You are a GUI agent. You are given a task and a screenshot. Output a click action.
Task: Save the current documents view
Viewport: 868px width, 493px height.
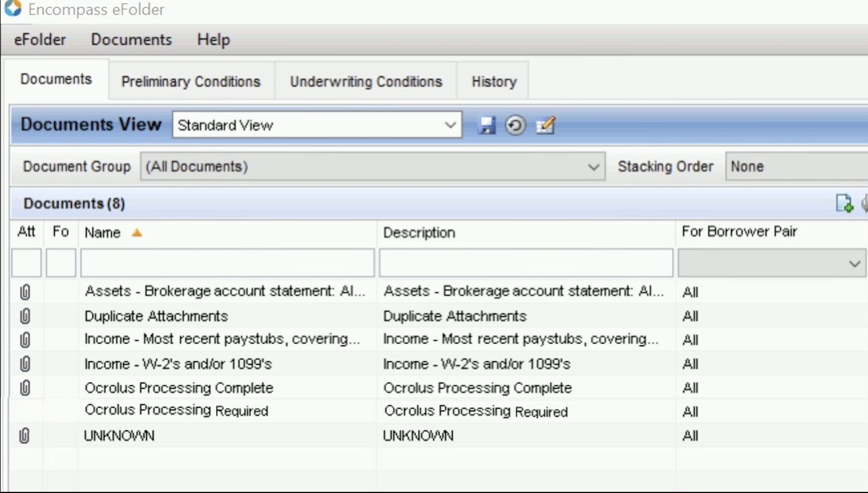pos(486,125)
